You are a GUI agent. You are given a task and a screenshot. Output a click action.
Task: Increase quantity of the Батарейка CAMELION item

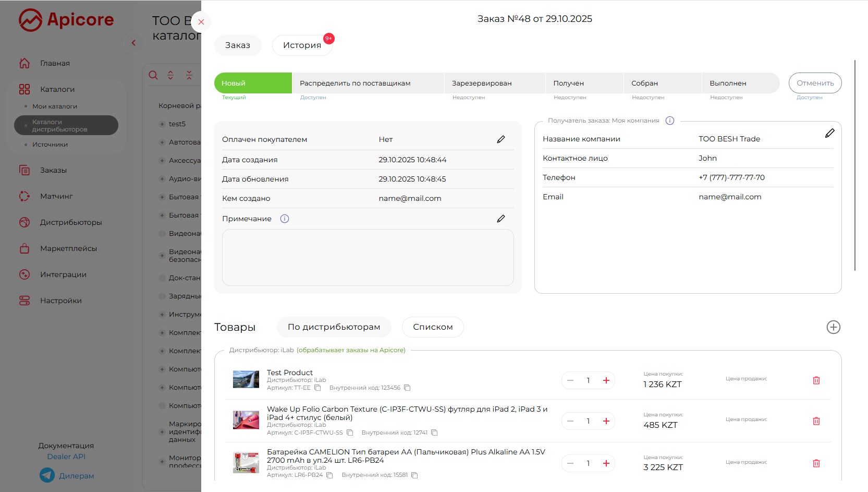click(606, 463)
